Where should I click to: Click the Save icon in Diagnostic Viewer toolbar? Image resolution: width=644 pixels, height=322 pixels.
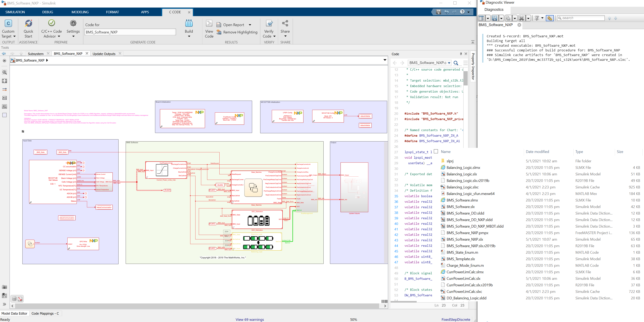494,18
